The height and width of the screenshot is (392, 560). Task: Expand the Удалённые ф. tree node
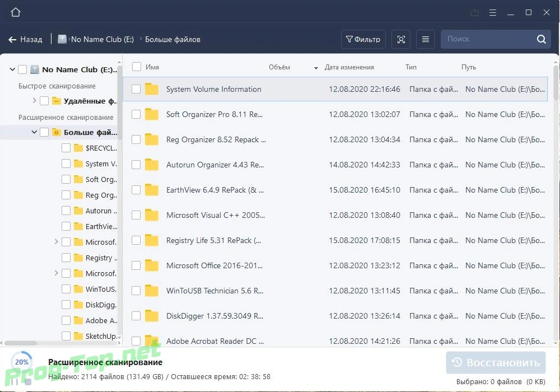(34, 101)
